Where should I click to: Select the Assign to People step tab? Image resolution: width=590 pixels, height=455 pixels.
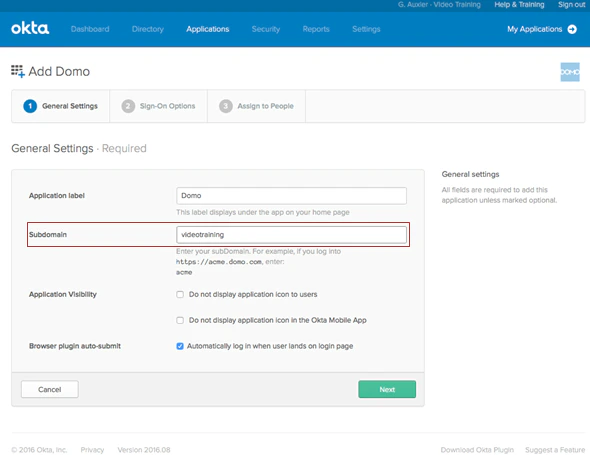[x=256, y=106]
